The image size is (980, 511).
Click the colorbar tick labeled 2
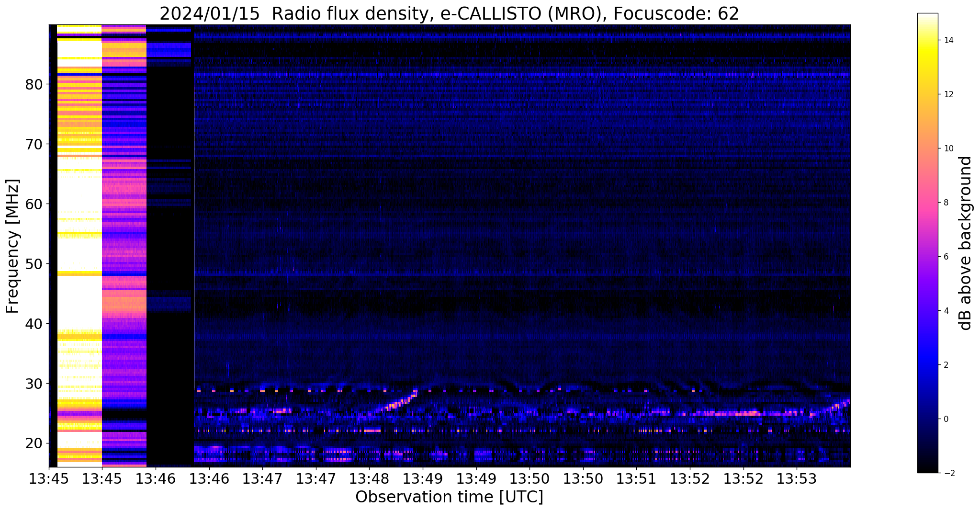click(x=946, y=365)
